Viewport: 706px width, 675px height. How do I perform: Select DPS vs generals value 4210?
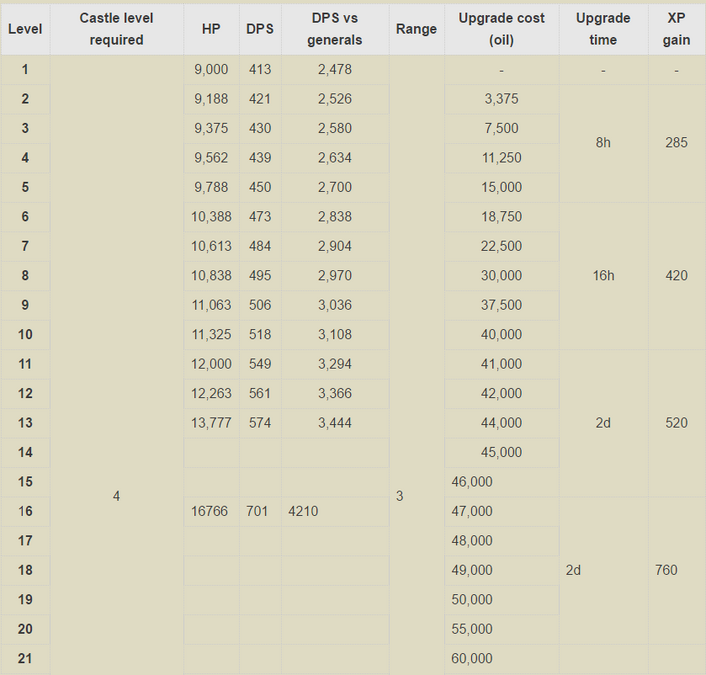point(303,512)
